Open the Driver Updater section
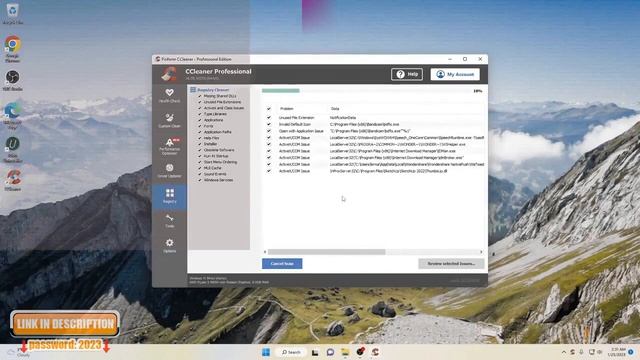This screenshot has width=640, height=360. pos(169,171)
